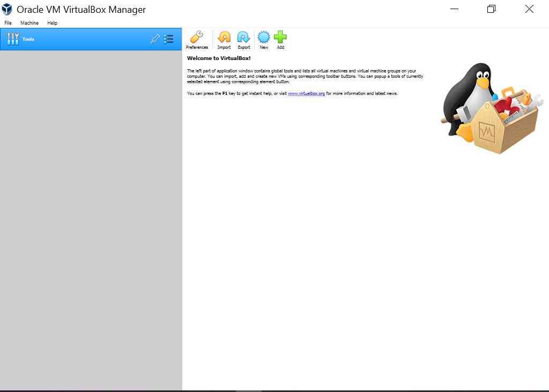The image size is (549, 392).
Task: Click the Import appliance icon
Action: pyautogui.click(x=224, y=37)
